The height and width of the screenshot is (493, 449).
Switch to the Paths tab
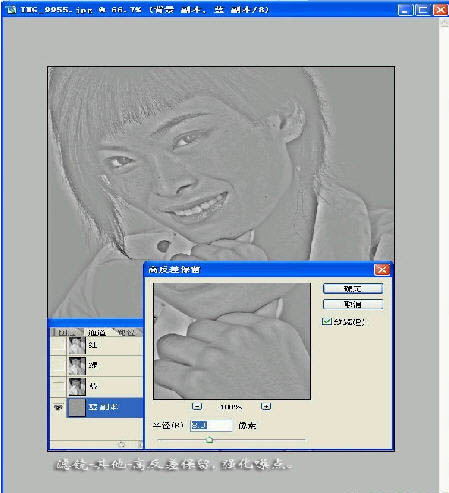[x=127, y=332]
